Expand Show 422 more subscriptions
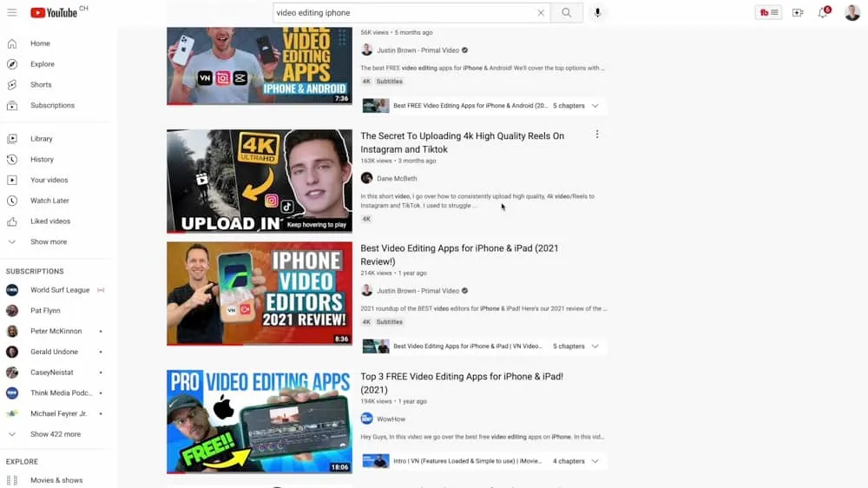Screen dimensions: 868x488 (x=55, y=434)
